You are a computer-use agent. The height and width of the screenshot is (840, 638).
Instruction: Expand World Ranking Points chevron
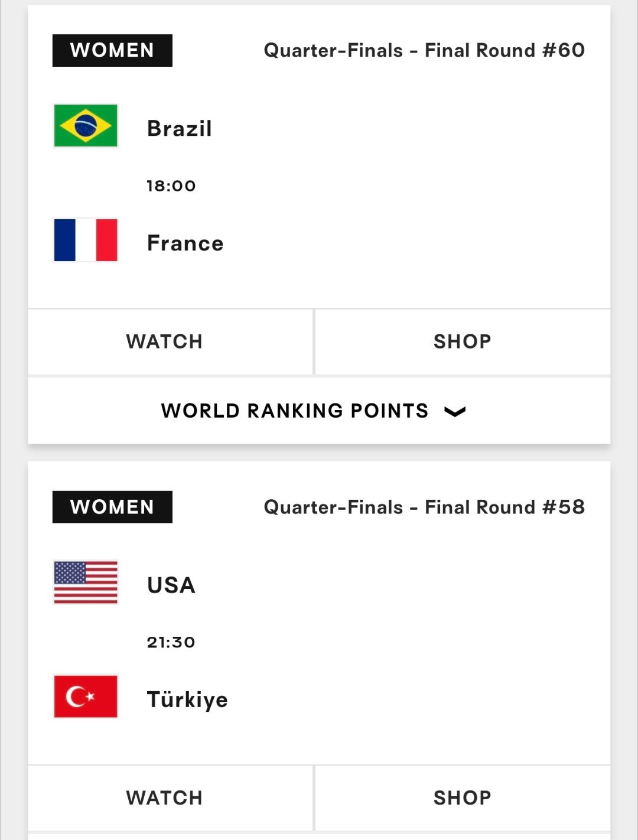(x=455, y=411)
